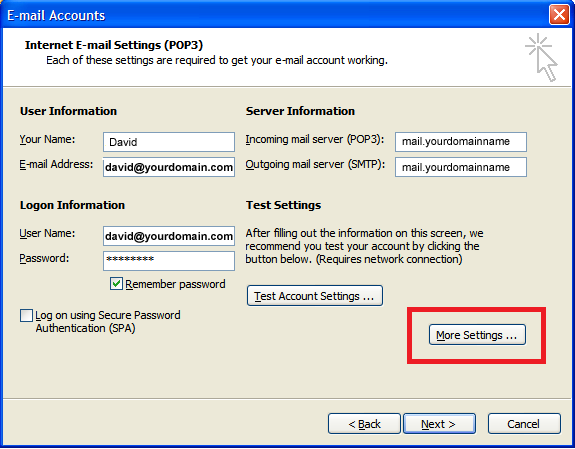
Task: Focus the User Name logon field
Action: click(x=169, y=236)
